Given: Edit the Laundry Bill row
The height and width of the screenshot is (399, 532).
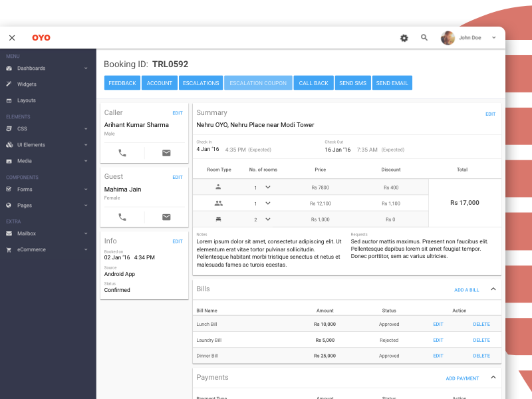Looking at the screenshot, I should (x=438, y=340).
